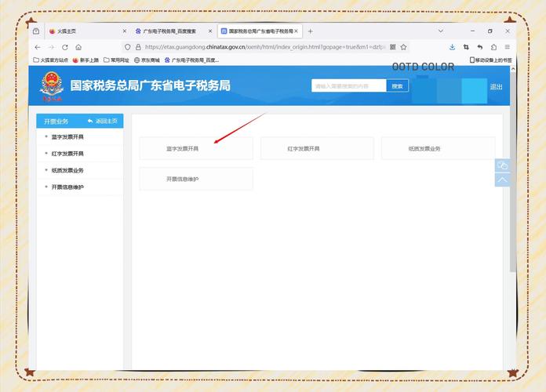Select 开票信息维护 in the left sidebar

(67, 187)
